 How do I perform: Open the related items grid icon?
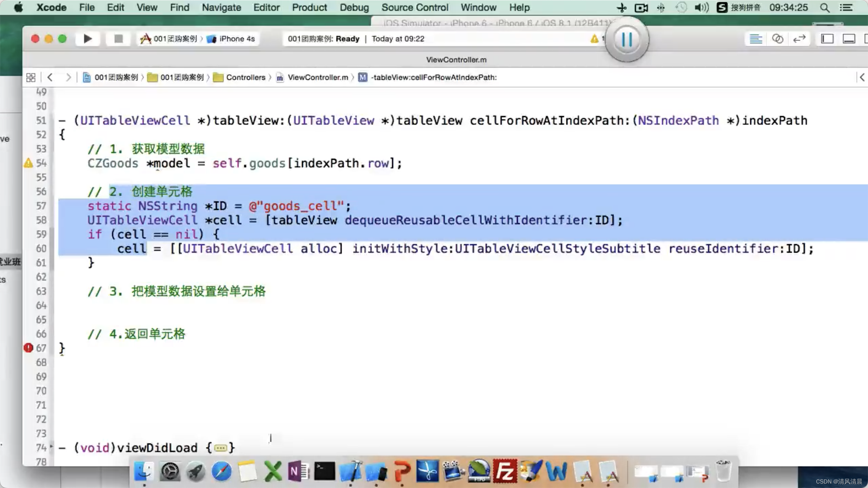(x=31, y=77)
